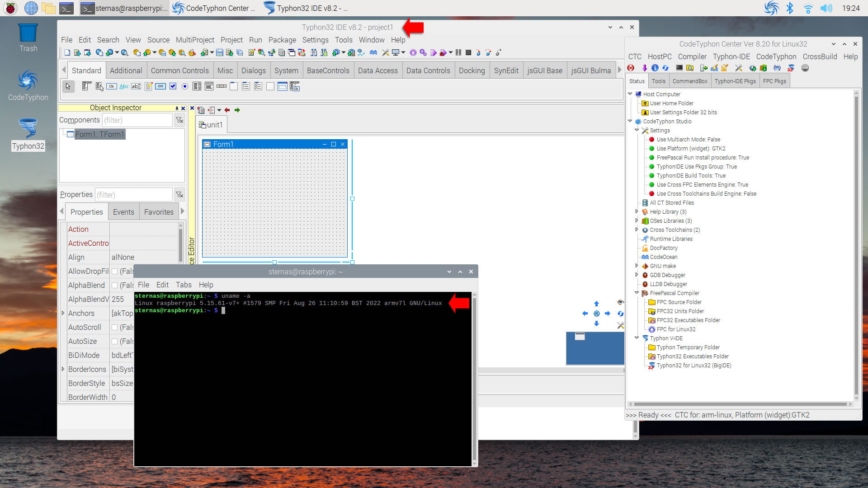Click the Properties filter input field
The width and height of the screenshot is (868, 488).
pyautogui.click(x=133, y=195)
